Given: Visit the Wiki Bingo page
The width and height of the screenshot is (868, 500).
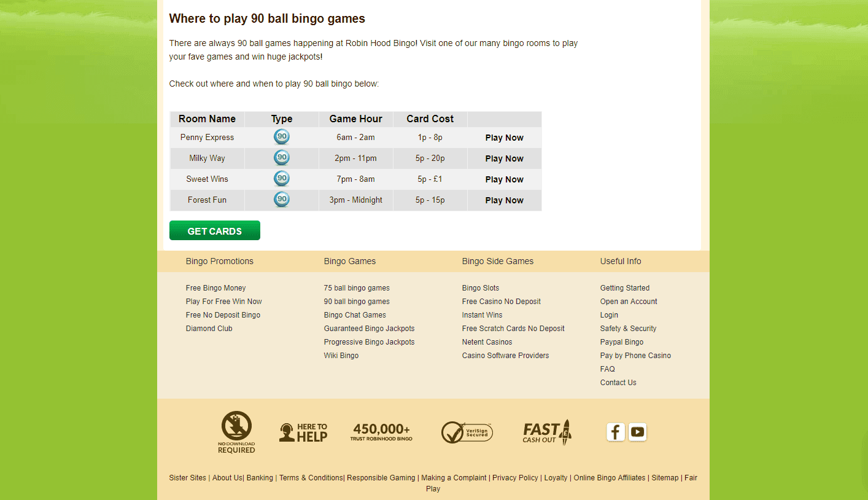Looking at the screenshot, I should 341,356.
